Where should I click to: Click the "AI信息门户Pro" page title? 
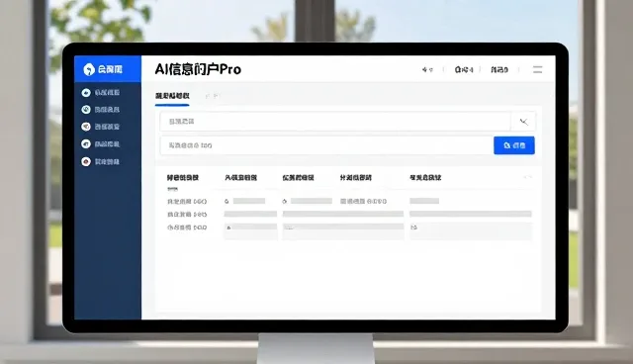point(198,69)
